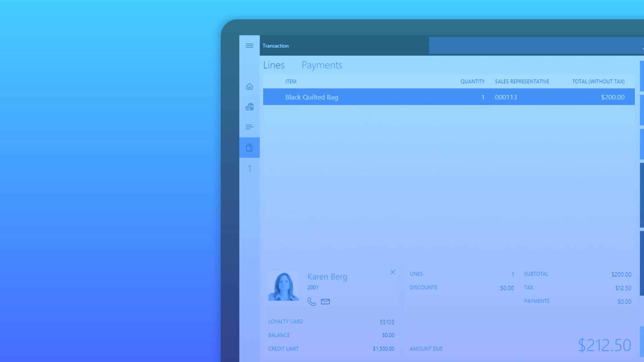Viewport: 644px width, 362px height.
Task: Select the home navigation icon
Action: click(x=249, y=87)
